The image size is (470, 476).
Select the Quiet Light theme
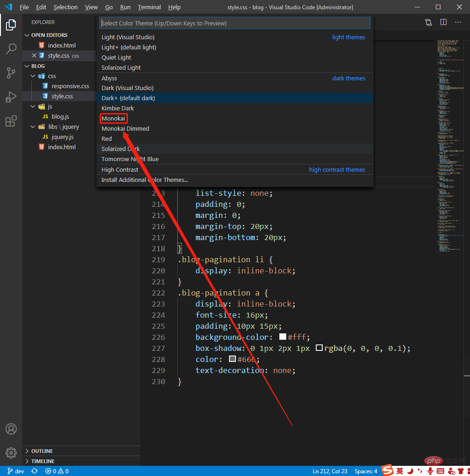(235, 57)
